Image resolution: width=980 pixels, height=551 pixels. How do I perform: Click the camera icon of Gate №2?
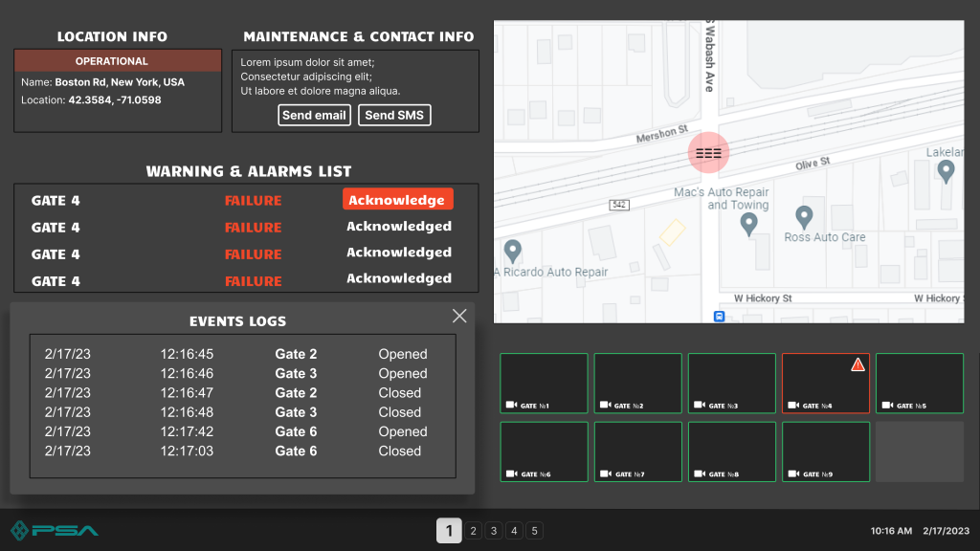coord(605,405)
